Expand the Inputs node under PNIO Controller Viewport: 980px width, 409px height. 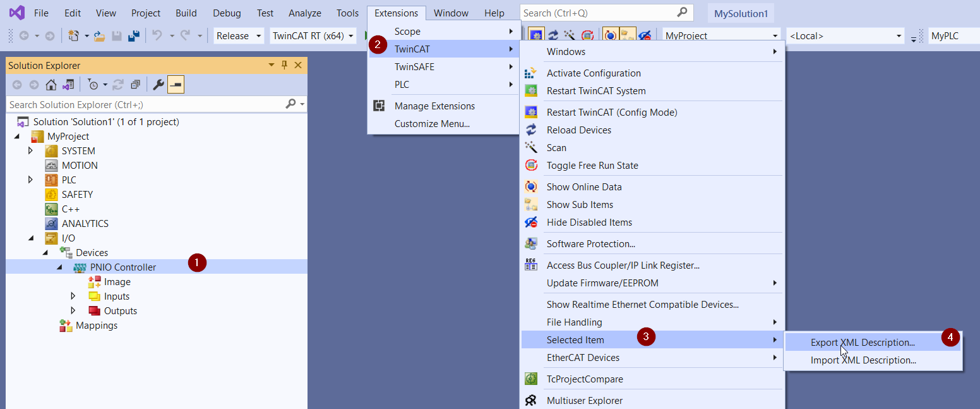pyautogui.click(x=73, y=296)
